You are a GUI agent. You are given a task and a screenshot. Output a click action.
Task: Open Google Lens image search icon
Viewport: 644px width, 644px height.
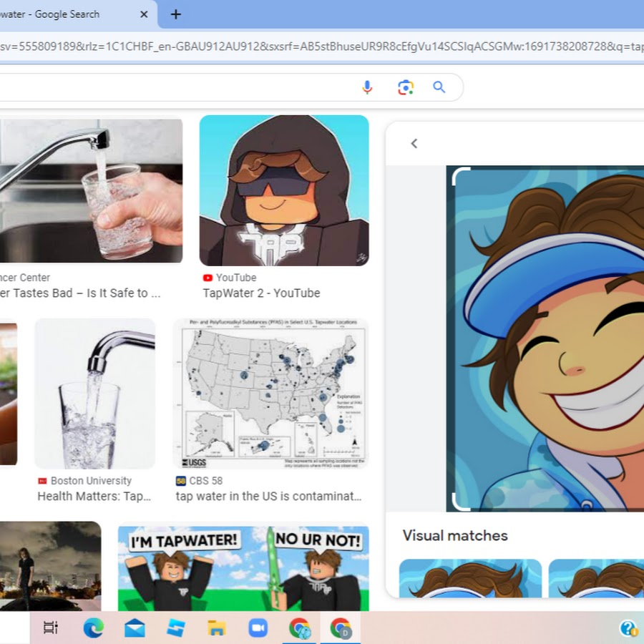(406, 87)
